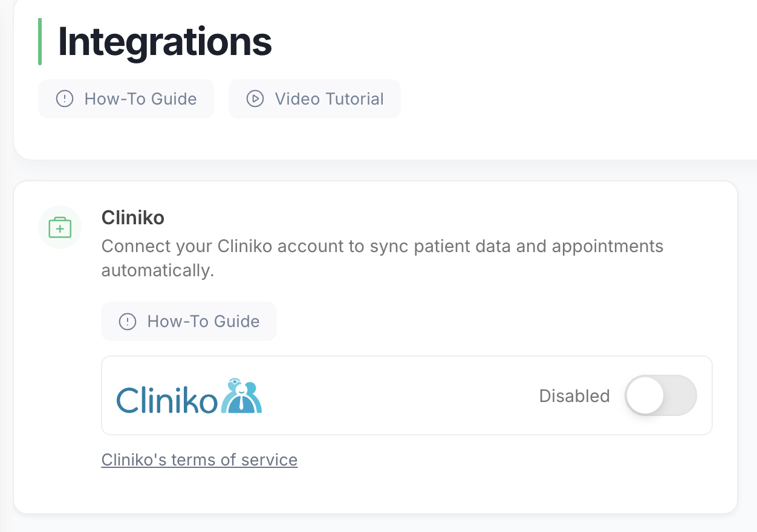This screenshot has height=532, width=757.
Task: Click the Disabled status label
Action: pyautogui.click(x=574, y=396)
